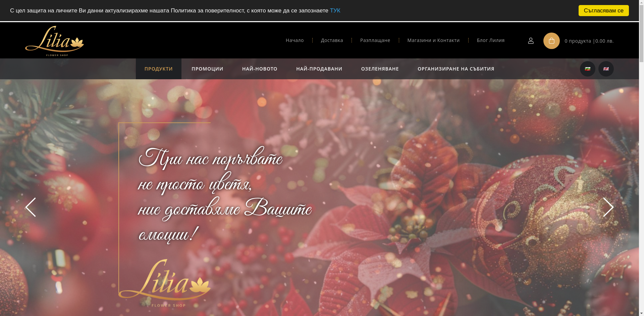Open the shopping cart basket icon

[x=551, y=41]
